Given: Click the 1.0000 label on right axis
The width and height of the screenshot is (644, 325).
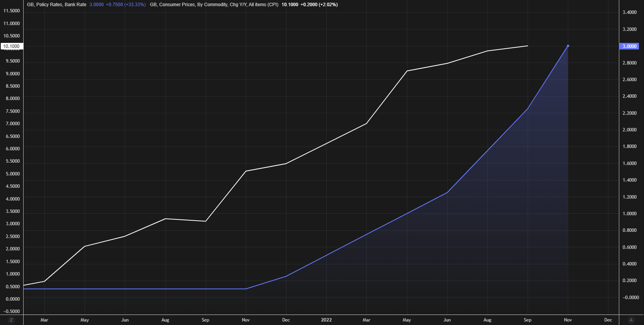Looking at the screenshot, I should tap(630, 214).
